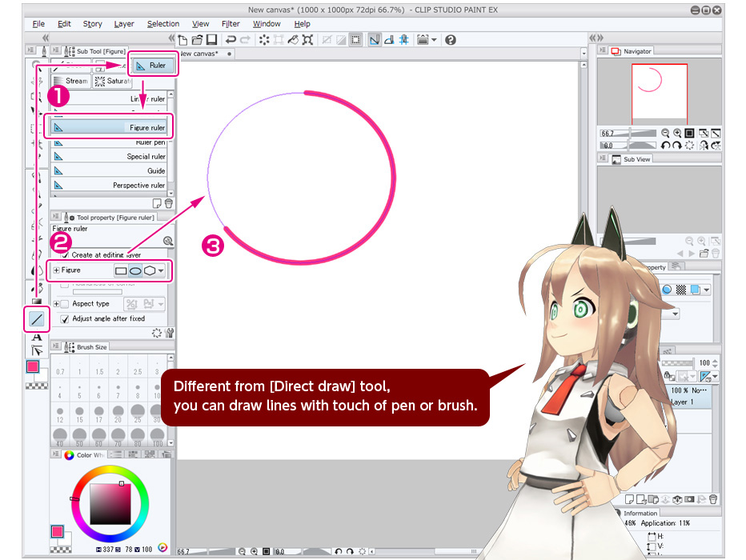Select the Text tool (A icon)

(x=37, y=337)
